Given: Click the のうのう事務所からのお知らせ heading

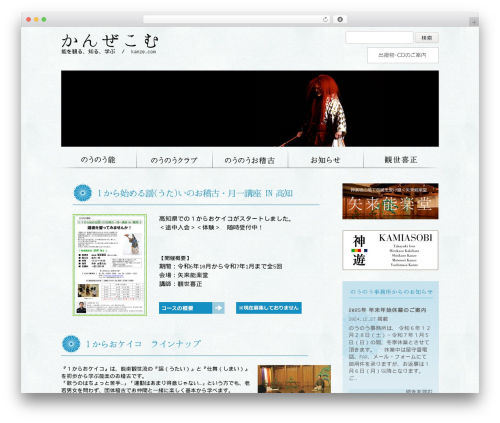Looking at the screenshot, I should click(x=391, y=292).
